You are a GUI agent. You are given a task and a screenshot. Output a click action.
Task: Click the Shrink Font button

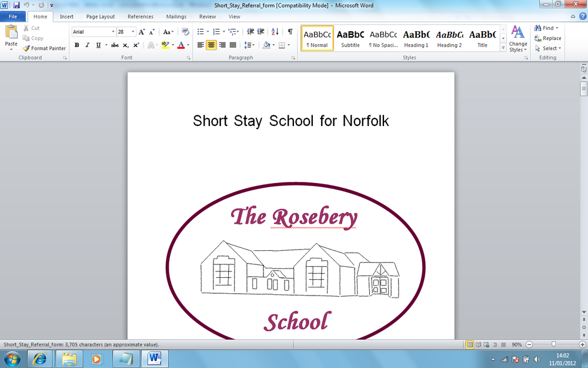point(152,32)
